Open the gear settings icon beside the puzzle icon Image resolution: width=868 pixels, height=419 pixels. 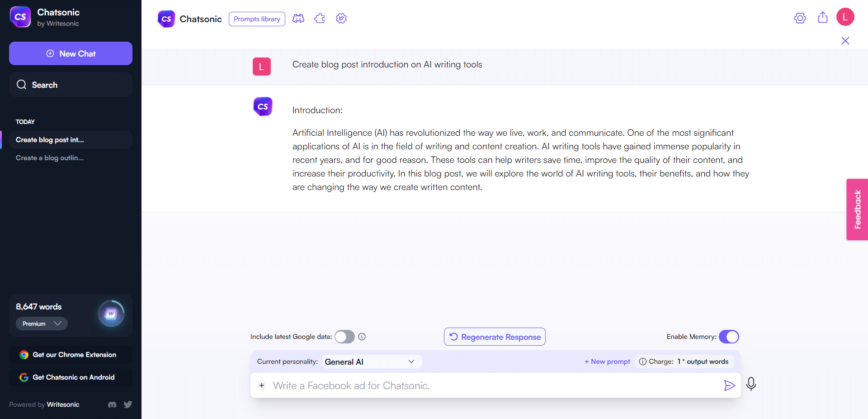tap(341, 19)
